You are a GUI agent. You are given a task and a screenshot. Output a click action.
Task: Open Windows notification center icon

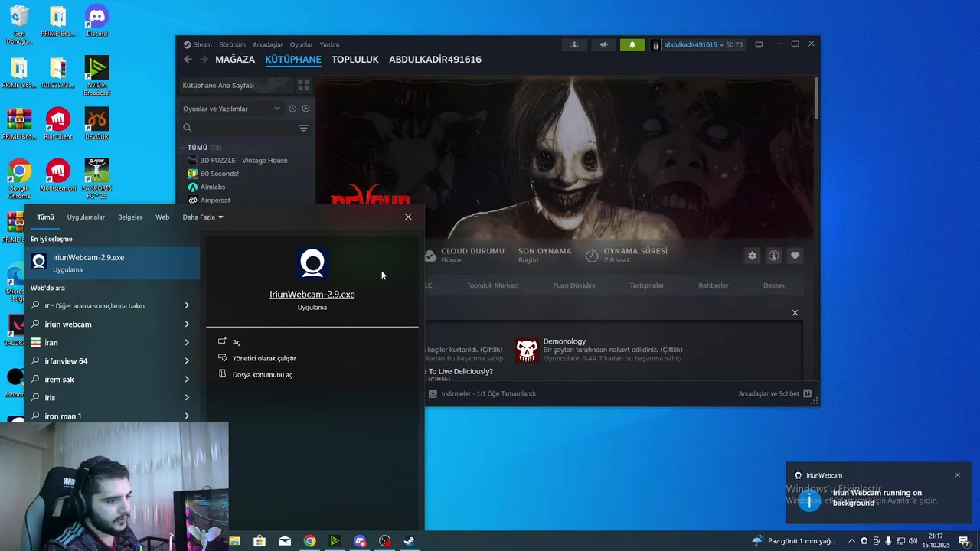(964, 541)
